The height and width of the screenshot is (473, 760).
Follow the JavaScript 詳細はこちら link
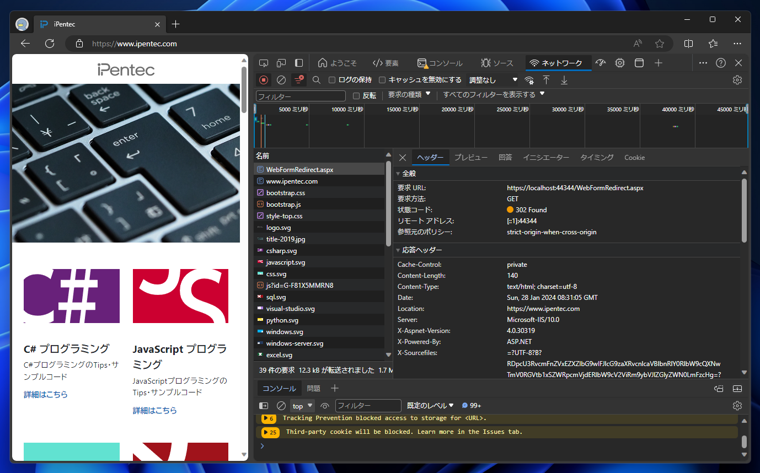point(155,410)
